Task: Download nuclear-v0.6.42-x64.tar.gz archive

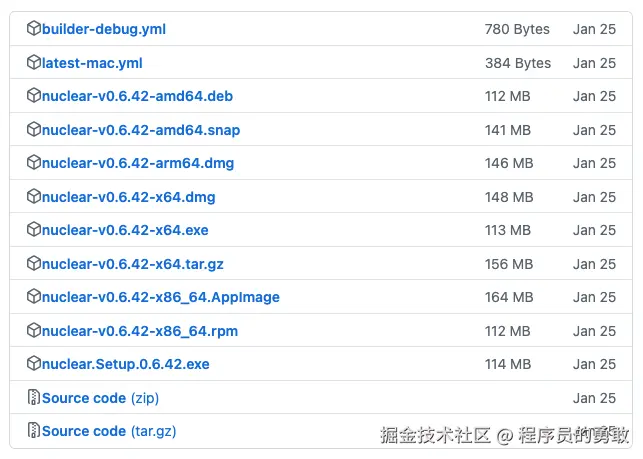Action: point(133,264)
